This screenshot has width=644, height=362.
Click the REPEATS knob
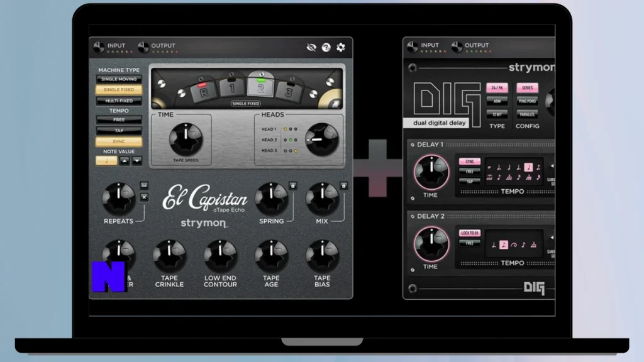pyautogui.click(x=119, y=199)
